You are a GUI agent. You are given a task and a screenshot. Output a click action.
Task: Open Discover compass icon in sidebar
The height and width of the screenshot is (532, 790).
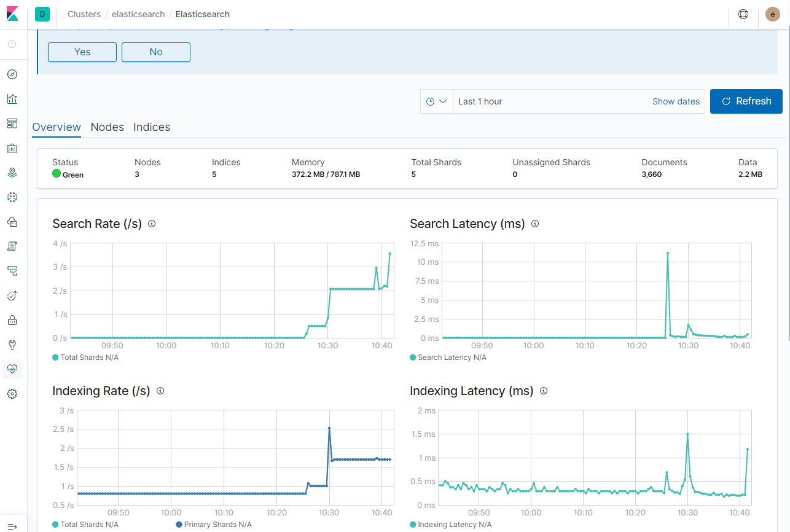click(x=12, y=74)
